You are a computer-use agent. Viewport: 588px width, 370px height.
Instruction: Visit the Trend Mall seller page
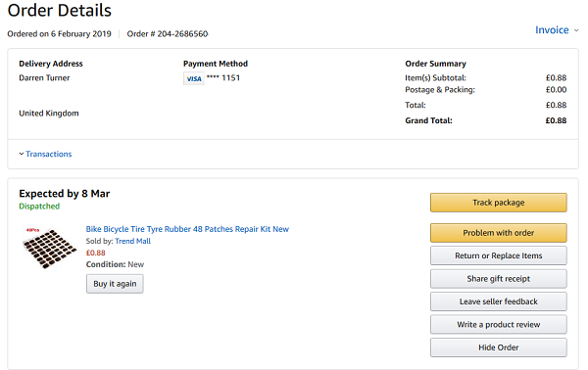(x=132, y=241)
